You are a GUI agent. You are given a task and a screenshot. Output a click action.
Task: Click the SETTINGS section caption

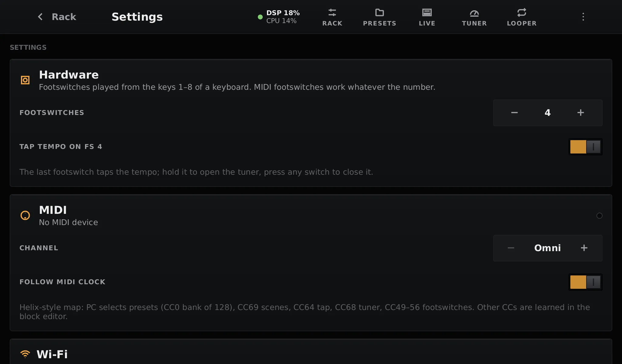coord(28,47)
